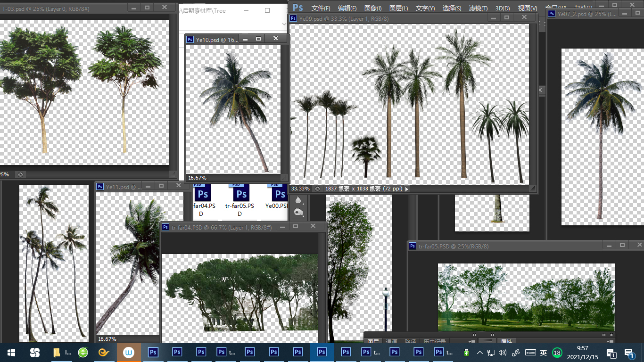Open the notification center icon in taskbar
644x362 pixels.
628,352
